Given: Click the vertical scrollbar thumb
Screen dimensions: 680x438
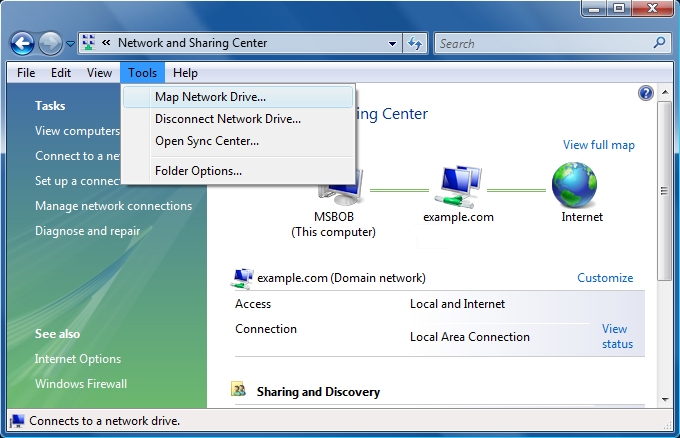Looking at the screenshot, I should tap(664, 191).
